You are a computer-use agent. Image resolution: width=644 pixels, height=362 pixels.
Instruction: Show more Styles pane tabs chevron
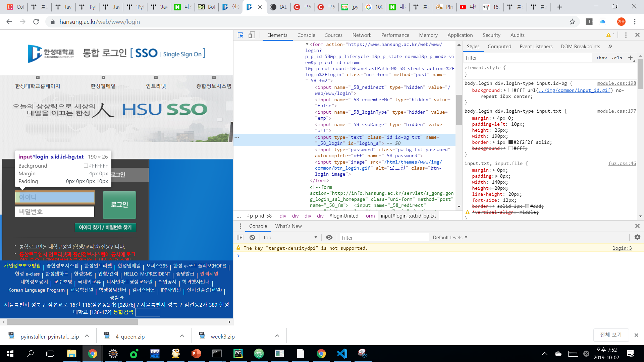tap(610, 47)
